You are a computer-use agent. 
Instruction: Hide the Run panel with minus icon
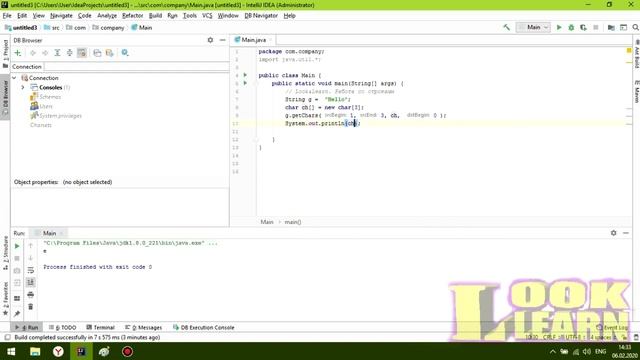coord(626,233)
